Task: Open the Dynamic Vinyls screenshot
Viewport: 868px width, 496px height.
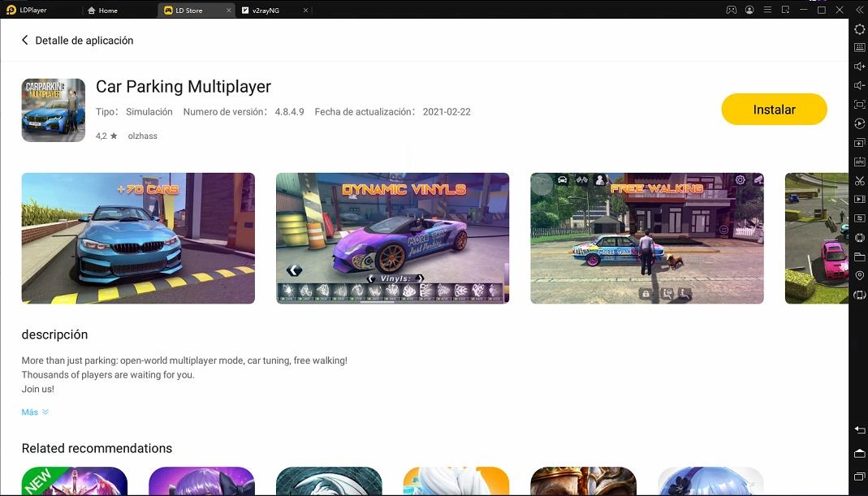Action: click(x=392, y=238)
